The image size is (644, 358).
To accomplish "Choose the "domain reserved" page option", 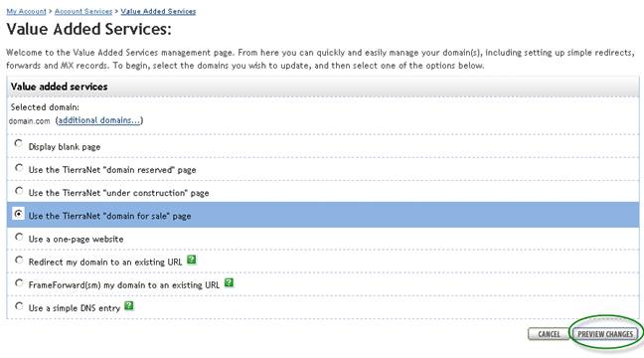I will click(19, 168).
